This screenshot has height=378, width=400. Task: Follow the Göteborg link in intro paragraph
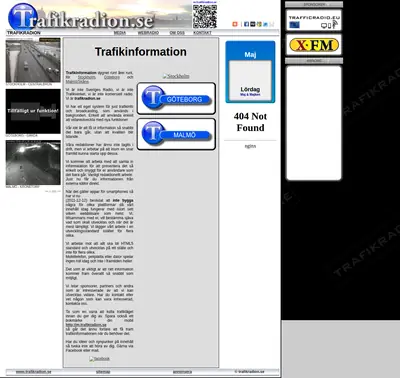click(112, 77)
